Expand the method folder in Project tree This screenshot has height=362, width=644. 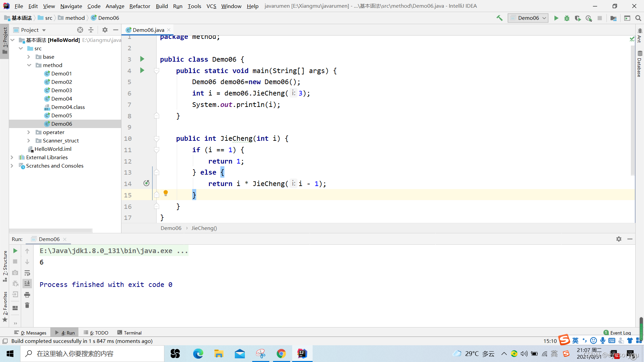click(x=29, y=65)
